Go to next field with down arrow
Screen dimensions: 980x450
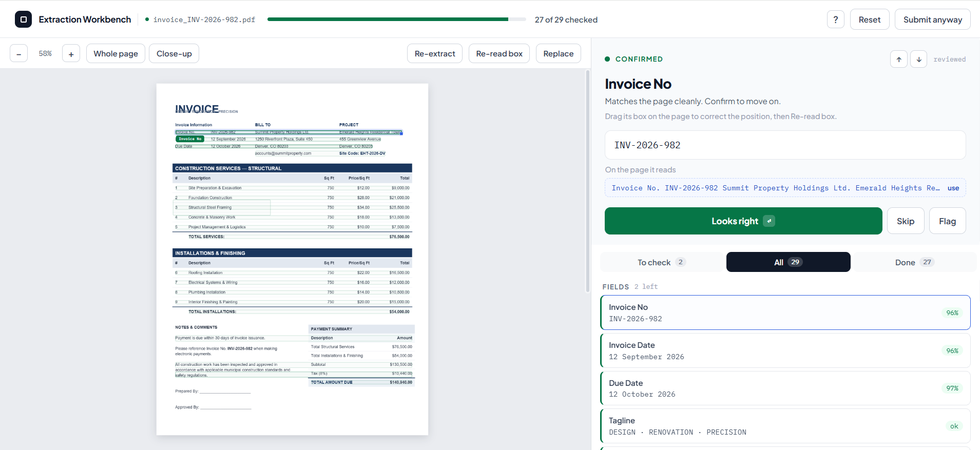[918, 59]
